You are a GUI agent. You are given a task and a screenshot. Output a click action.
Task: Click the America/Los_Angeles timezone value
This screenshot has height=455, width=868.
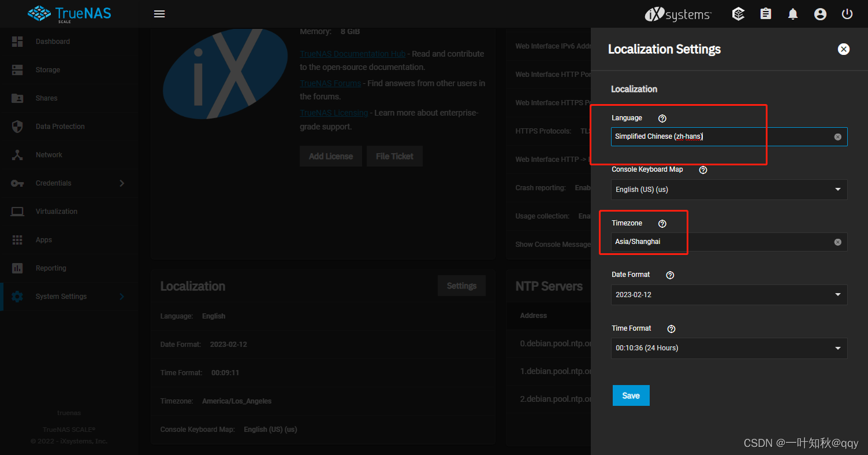(x=237, y=401)
